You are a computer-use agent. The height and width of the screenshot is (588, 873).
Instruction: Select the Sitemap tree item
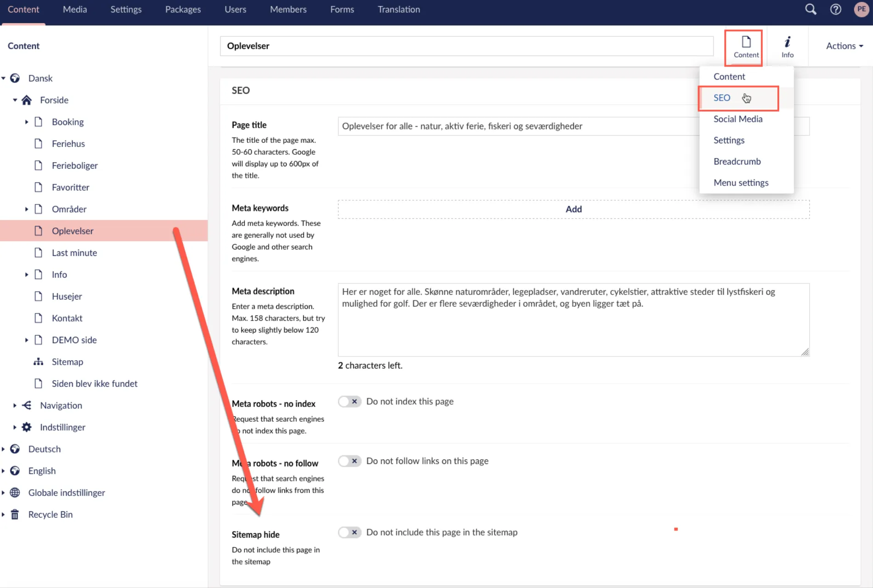tap(67, 362)
